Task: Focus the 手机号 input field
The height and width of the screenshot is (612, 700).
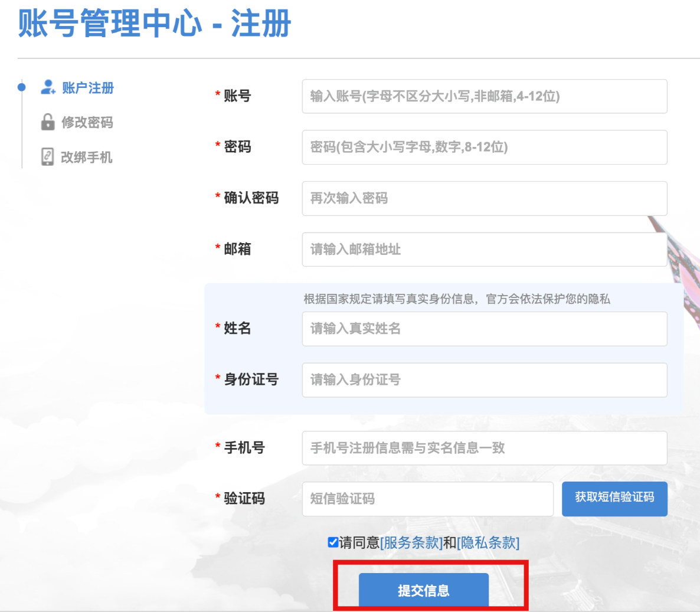Action: point(485,448)
